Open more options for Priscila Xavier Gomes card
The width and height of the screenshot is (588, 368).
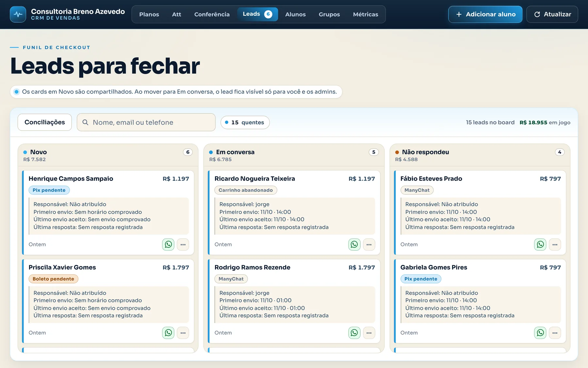tap(183, 333)
